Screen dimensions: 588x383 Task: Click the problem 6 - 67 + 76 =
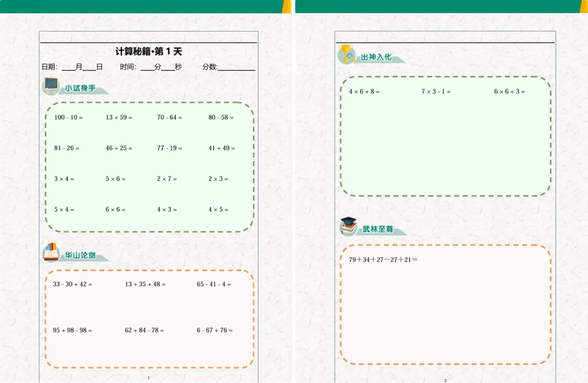pos(215,331)
